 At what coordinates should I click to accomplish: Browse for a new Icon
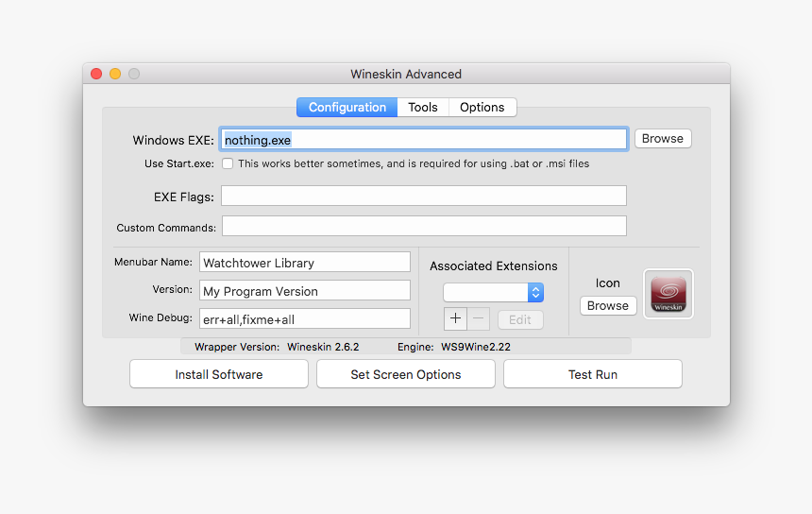[608, 306]
